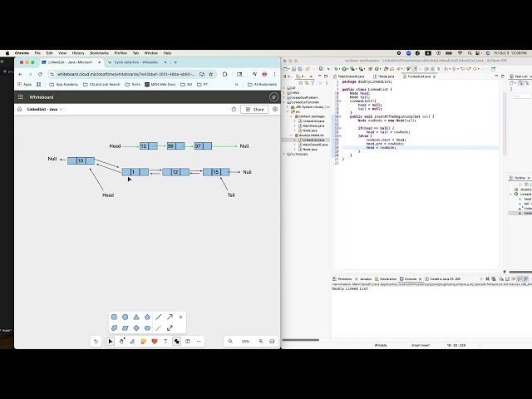Select MainClassdll.java in Package Explorer
This screenshot has width=532, height=399.
point(313,145)
